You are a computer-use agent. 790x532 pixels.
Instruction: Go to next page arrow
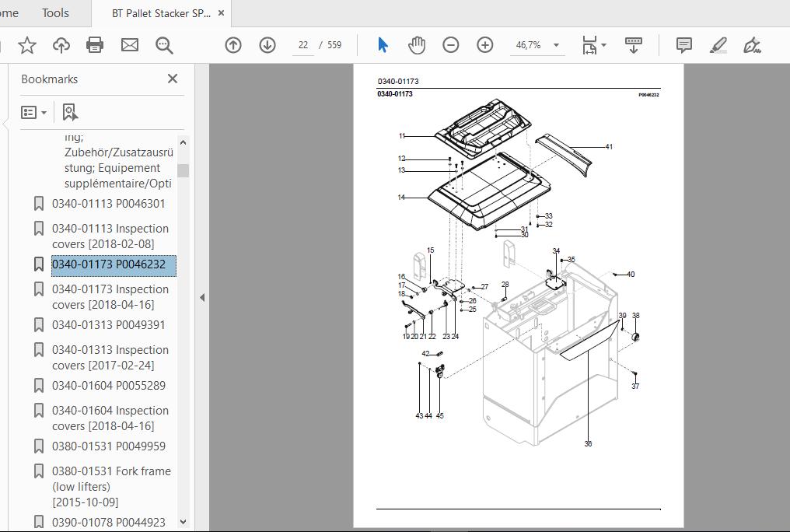pos(267,45)
